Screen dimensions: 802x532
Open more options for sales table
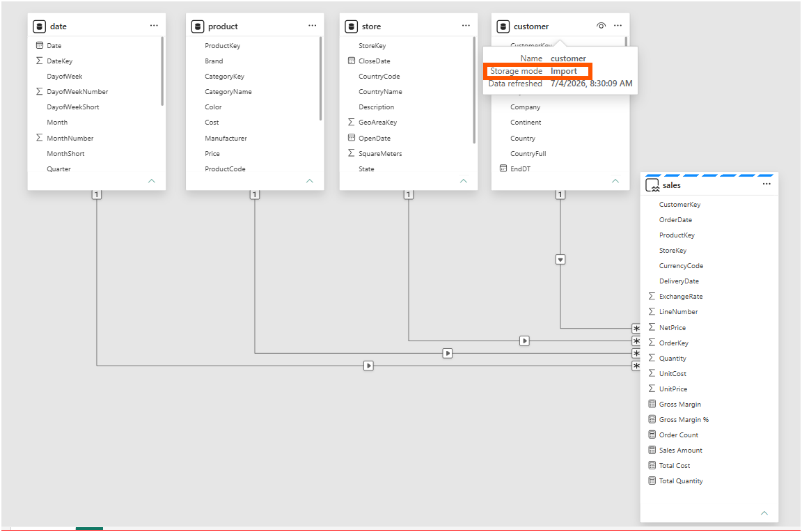tap(766, 184)
